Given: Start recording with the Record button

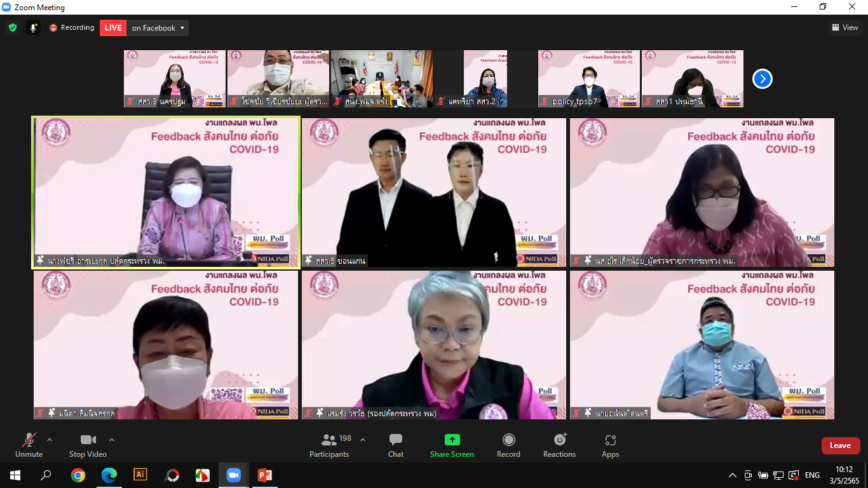Looking at the screenshot, I should pos(508,445).
